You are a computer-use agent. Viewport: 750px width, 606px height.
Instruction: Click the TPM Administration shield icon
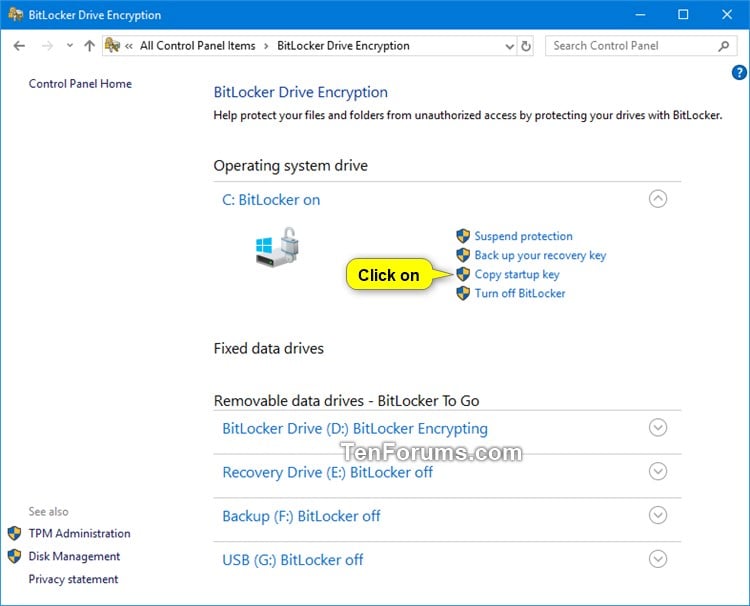(14, 533)
